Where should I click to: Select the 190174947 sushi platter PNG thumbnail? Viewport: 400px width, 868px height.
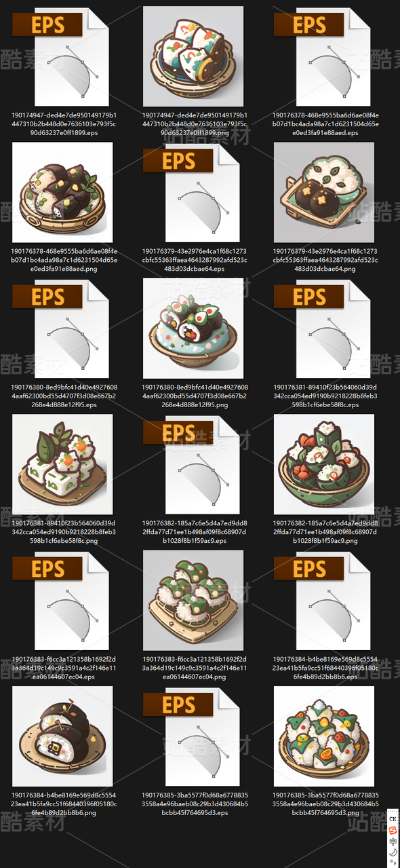193,56
